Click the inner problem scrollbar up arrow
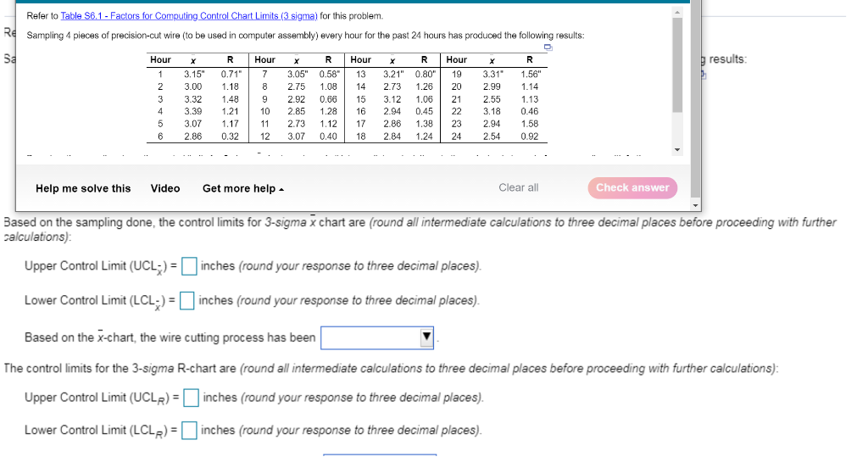868x468 pixels. point(677,12)
